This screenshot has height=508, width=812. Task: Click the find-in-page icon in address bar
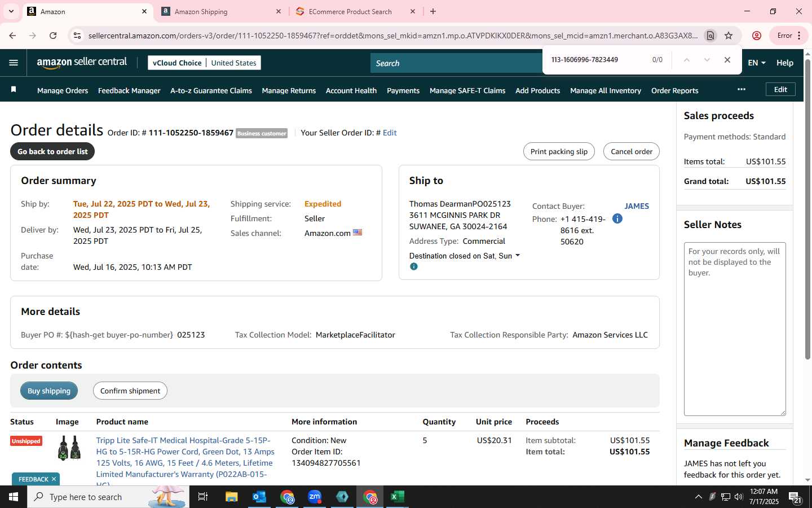point(710,36)
